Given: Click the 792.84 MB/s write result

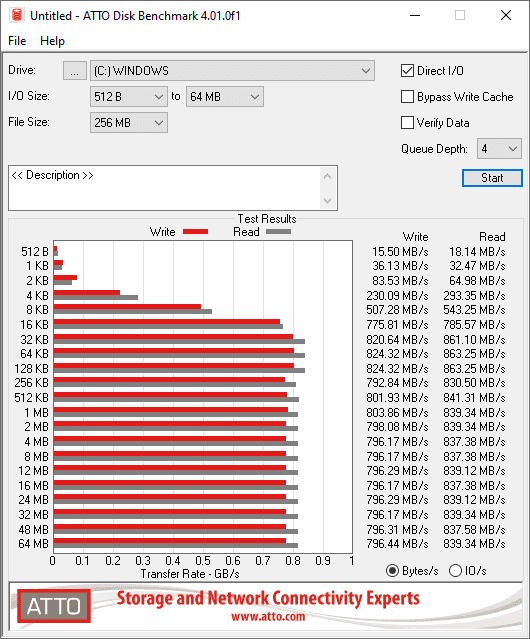Looking at the screenshot, I should coord(397,383).
